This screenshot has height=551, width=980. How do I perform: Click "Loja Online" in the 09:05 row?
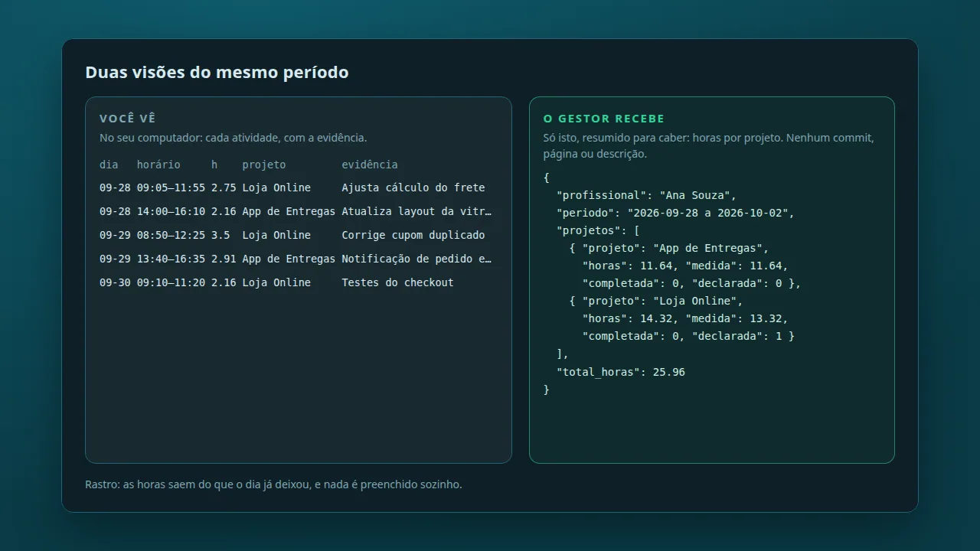click(276, 187)
